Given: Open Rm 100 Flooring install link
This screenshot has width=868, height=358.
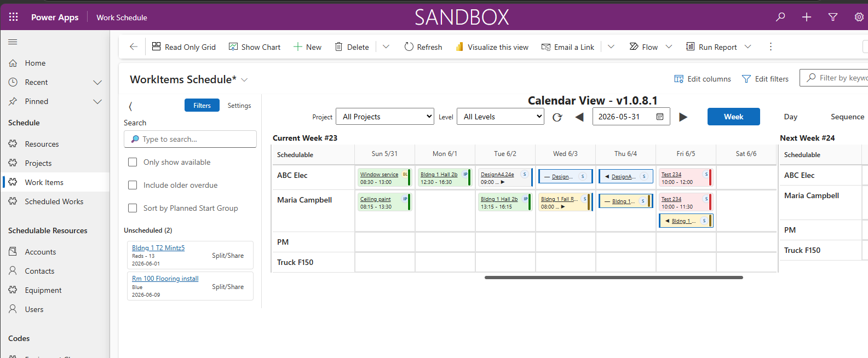Looking at the screenshot, I should pos(165,279).
